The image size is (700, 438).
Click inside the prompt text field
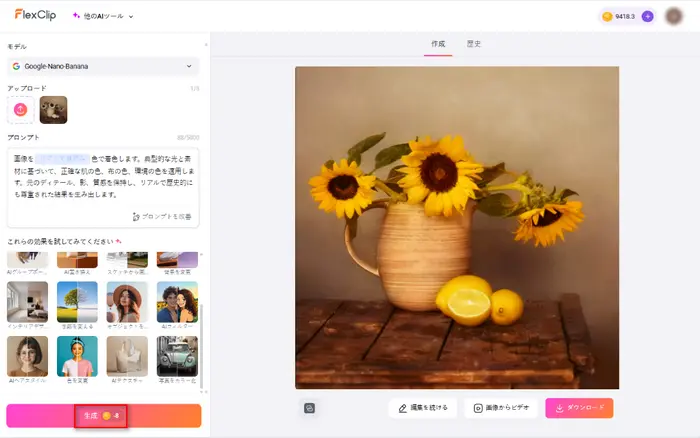click(x=102, y=177)
